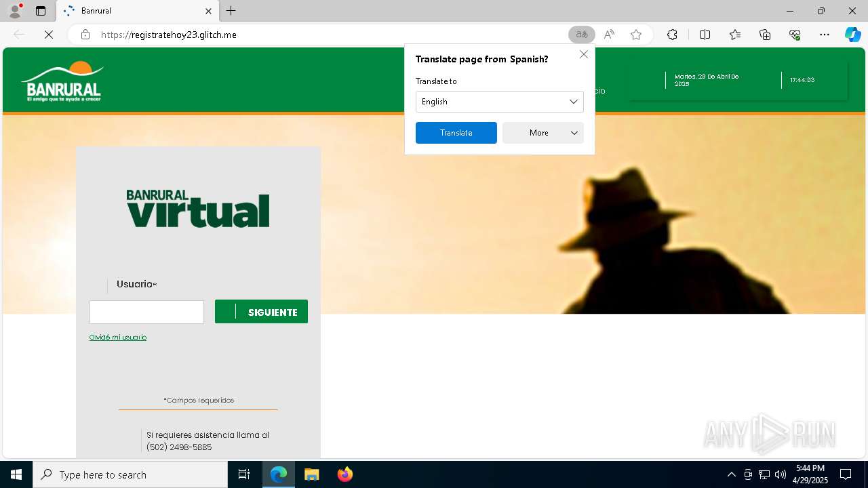The height and width of the screenshot is (488, 868).
Task: Open Microsoft Edge from the taskbar
Action: pyautogui.click(x=279, y=474)
